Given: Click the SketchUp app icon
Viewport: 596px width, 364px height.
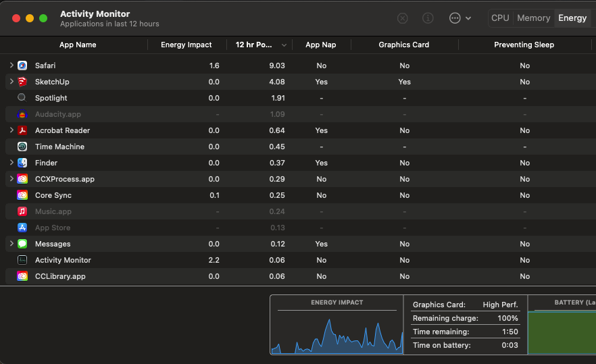Looking at the screenshot, I should 22,82.
